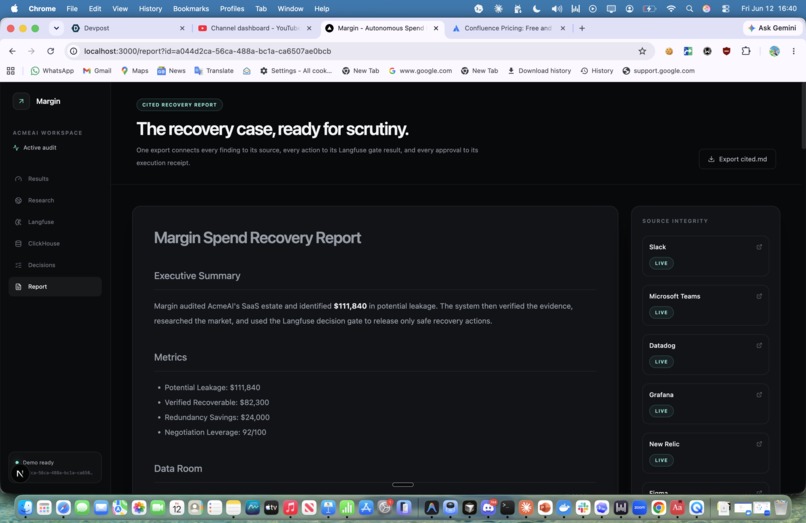Image resolution: width=806 pixels, height=523 pixels.
Task: Open the File menu
Action: (x=72, y=9)
